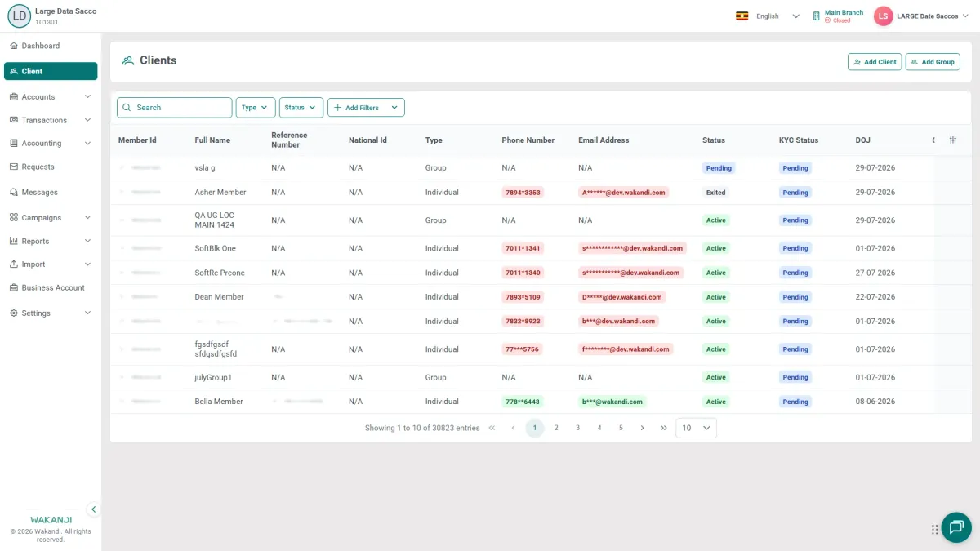Expand the Transactions sidebar menu
This screenshot has width=980, height=551.
(x=51, y=120)
